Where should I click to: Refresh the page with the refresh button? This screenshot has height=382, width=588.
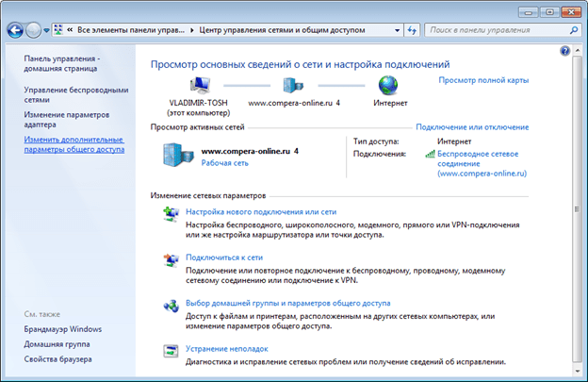(412, 30)
